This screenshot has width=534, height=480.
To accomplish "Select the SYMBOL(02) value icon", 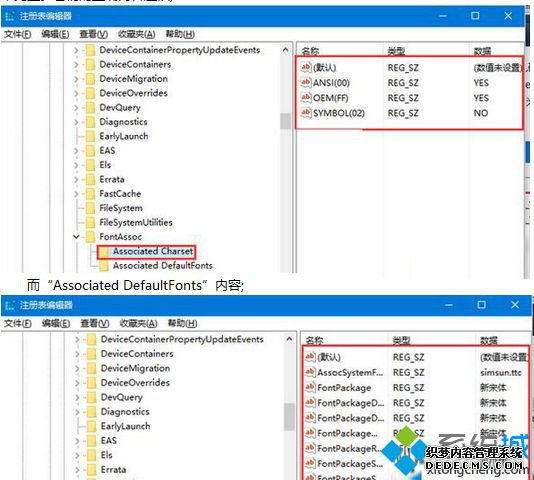I will pyautogui.click(x=306, y=112).
